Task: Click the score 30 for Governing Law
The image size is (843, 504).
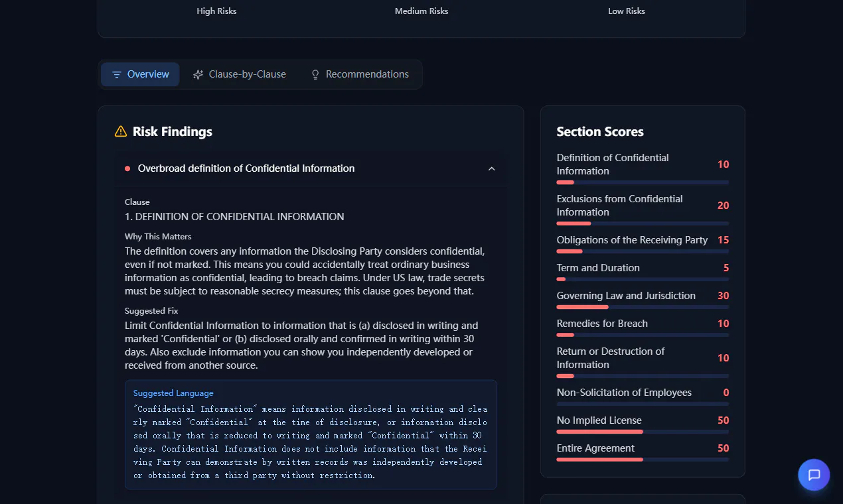Action: pyautogui.click(x=723, y=296)
